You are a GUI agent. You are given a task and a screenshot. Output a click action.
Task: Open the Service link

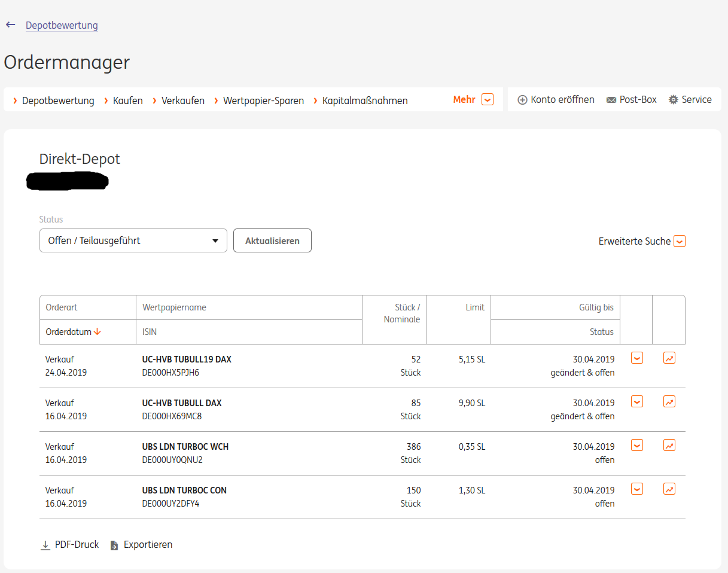click(x=697, y=100)
